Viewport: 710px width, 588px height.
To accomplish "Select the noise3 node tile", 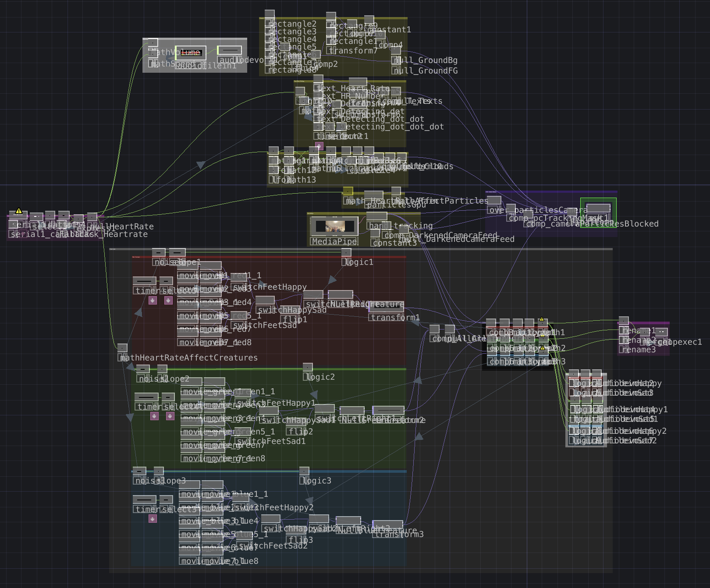I will pyautogui.click(x=139, y=471).
